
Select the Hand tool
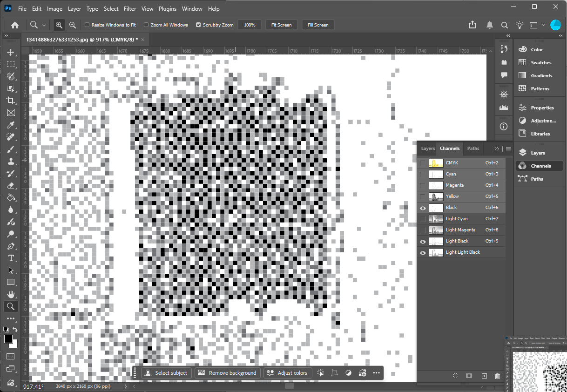pos(11,294)
